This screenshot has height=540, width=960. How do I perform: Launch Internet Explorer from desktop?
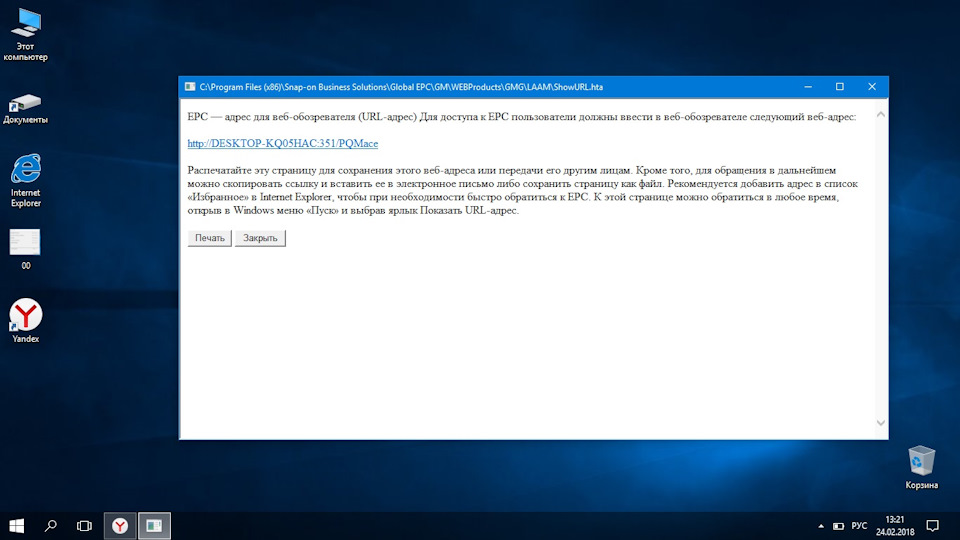[26, 181]
